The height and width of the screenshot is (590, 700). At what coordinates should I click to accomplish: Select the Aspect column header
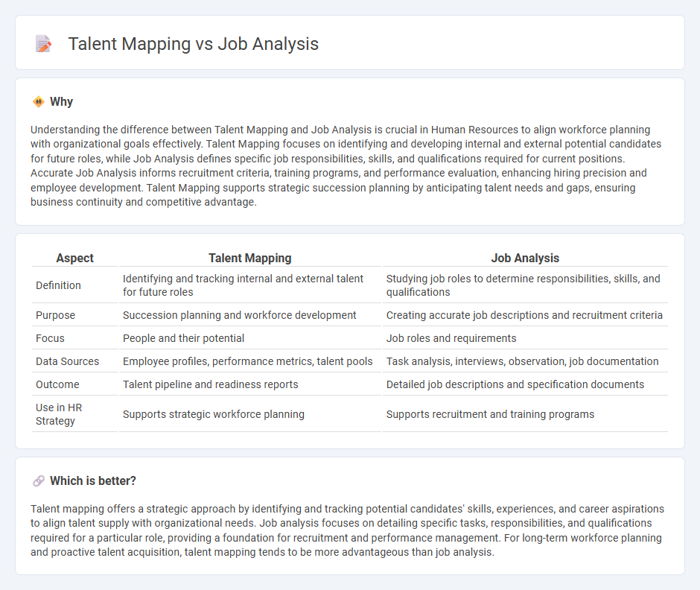click(x=74, y=258)
